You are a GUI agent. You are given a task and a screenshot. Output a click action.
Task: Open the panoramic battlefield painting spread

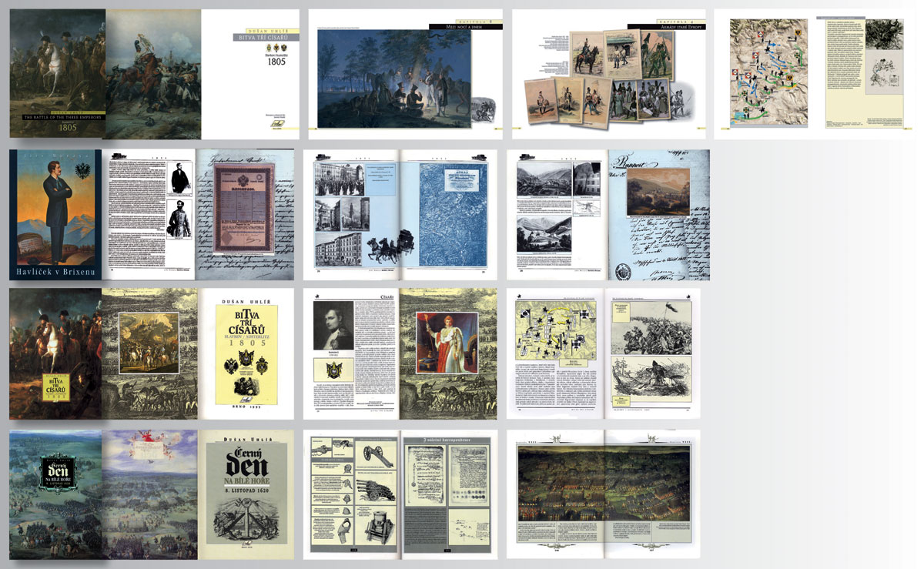604,494
